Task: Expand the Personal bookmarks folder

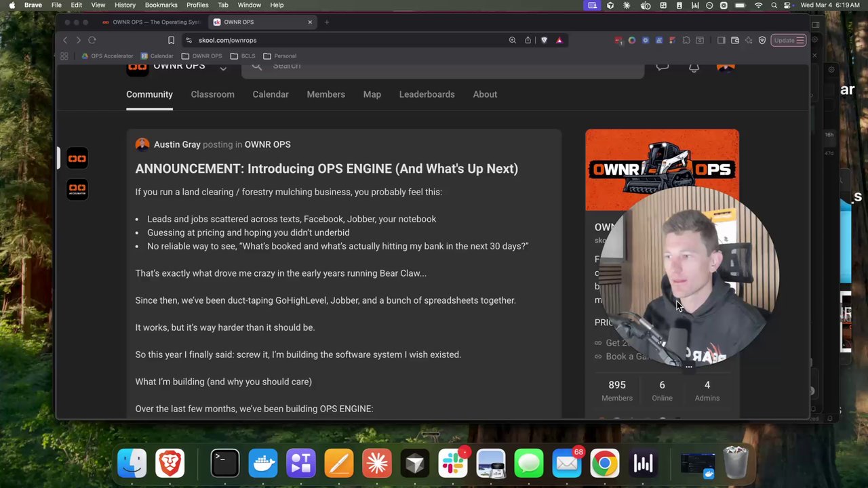Action: tap(280, 56)
